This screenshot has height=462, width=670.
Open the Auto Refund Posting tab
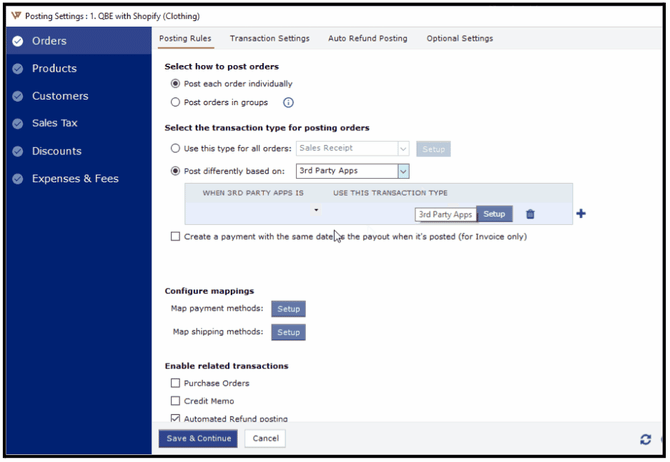[367, 38]
